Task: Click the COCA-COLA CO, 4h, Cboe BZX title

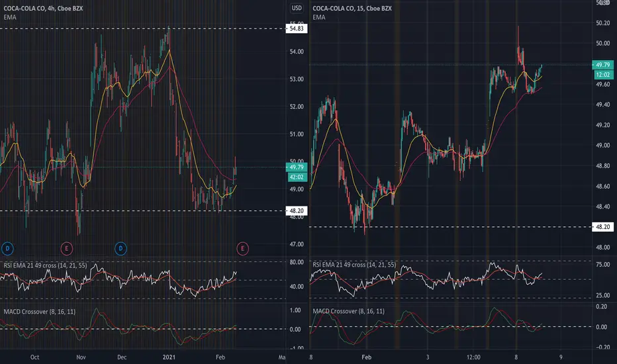Action: pos(43,8)
